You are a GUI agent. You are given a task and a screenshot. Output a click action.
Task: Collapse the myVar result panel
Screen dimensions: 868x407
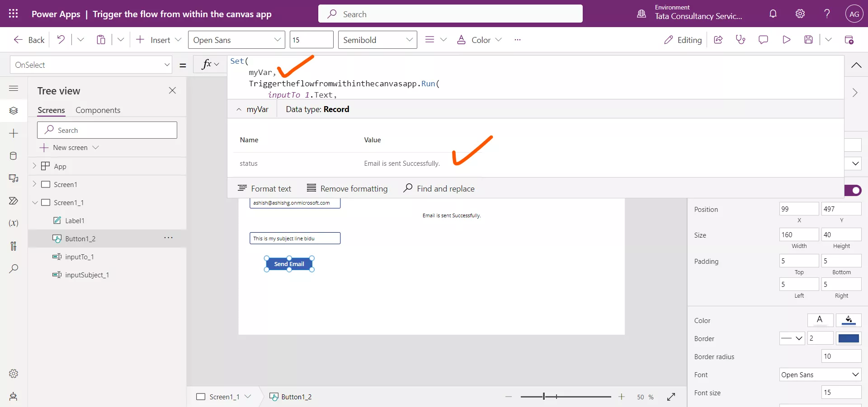(239, 109)
